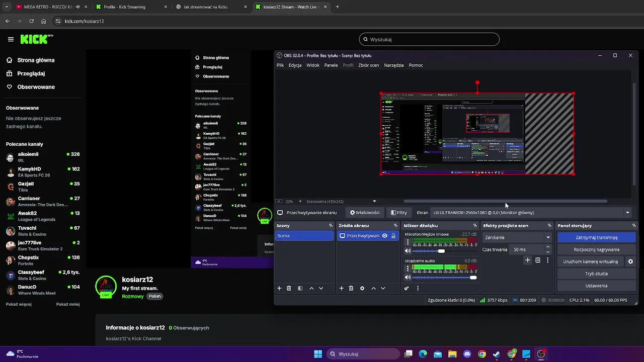Move scene up in Sceny panel
This screenshot has height=362, width=644.
click(x=311, y=288)
